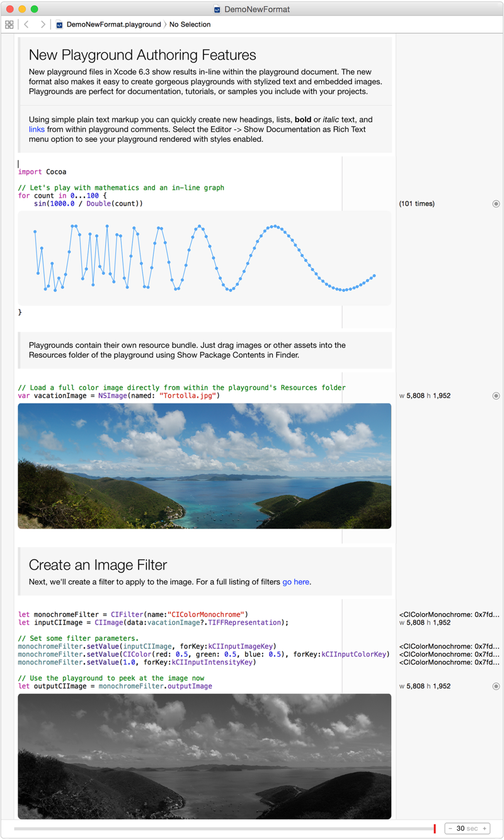Click the 'let outputCIImage' code line
This screenshot has width=504, height=840.
(x=115, y=686)
